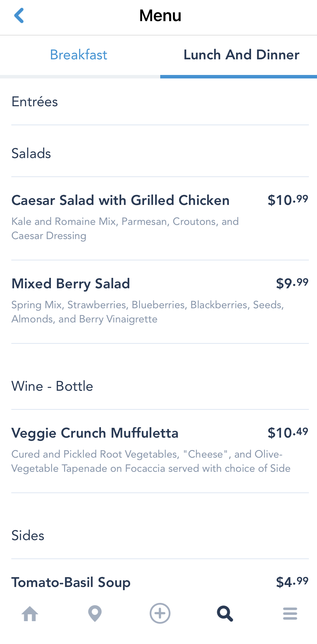Toggle the Wine - Bottle section
The height and width of the screenshot is (644, 317).
(x=52, y=386)
